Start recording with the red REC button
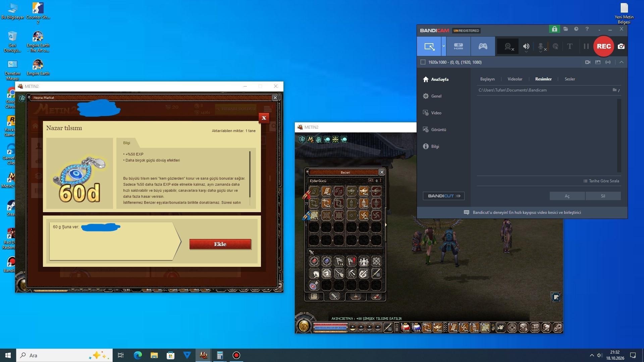 (604, 46)
